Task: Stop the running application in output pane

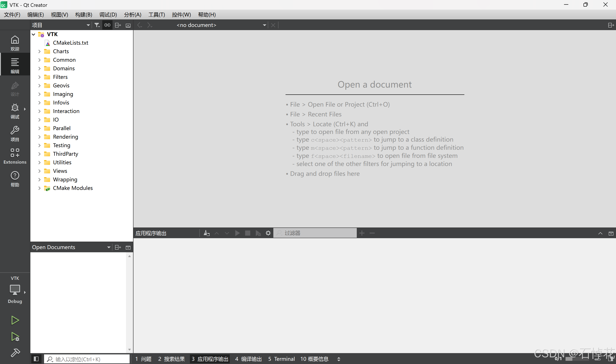Action: [x=247, y=233]
